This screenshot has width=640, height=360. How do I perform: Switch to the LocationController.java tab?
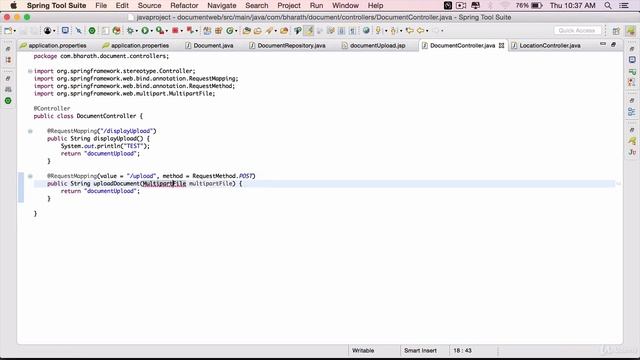[546, 46]
